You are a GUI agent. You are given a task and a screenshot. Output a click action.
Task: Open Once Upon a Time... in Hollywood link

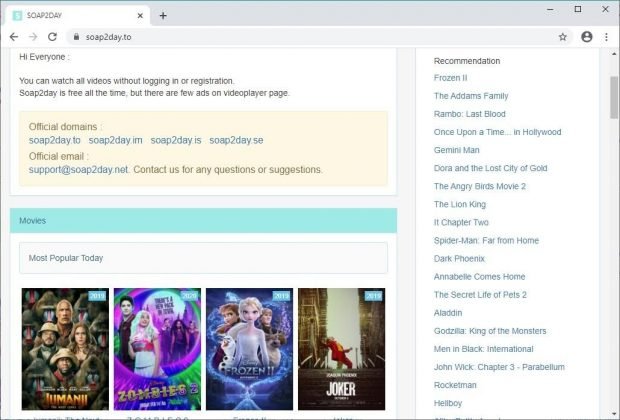click(497, 132)
